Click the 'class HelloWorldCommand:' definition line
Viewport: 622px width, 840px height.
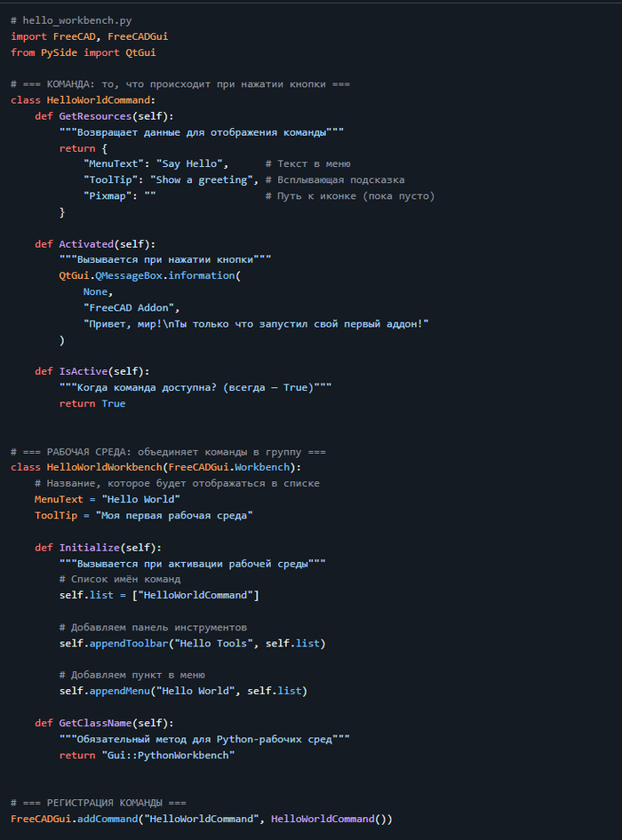click(84, 99)
